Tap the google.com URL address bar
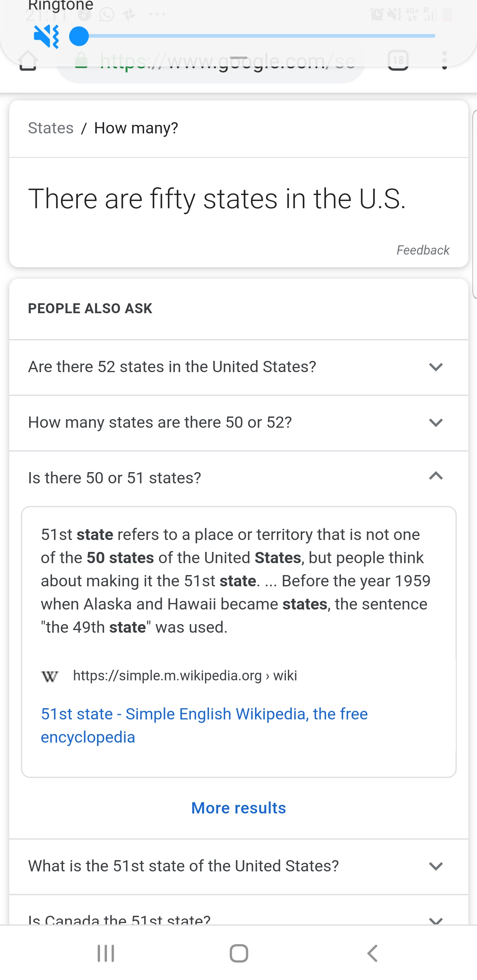The height and width of the screenshot is (980, 477). tap(211, 62)
